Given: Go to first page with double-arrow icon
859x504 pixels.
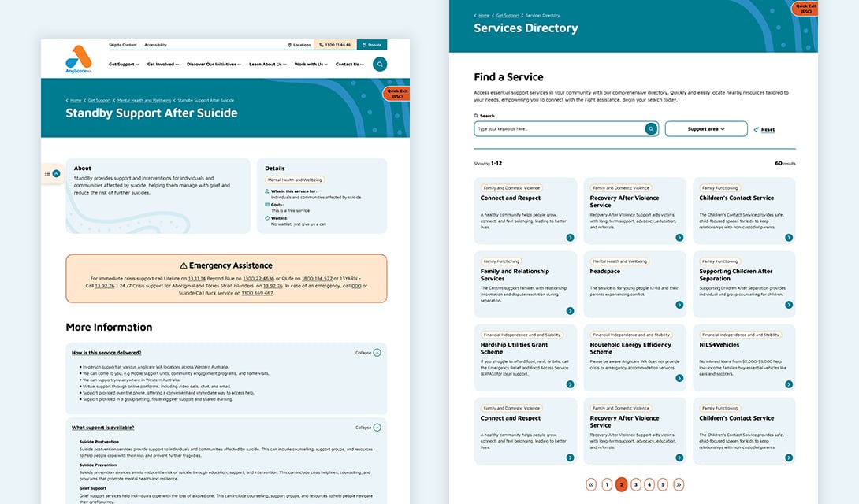Looking at the screenshot, I should click(x=591, y=485).
